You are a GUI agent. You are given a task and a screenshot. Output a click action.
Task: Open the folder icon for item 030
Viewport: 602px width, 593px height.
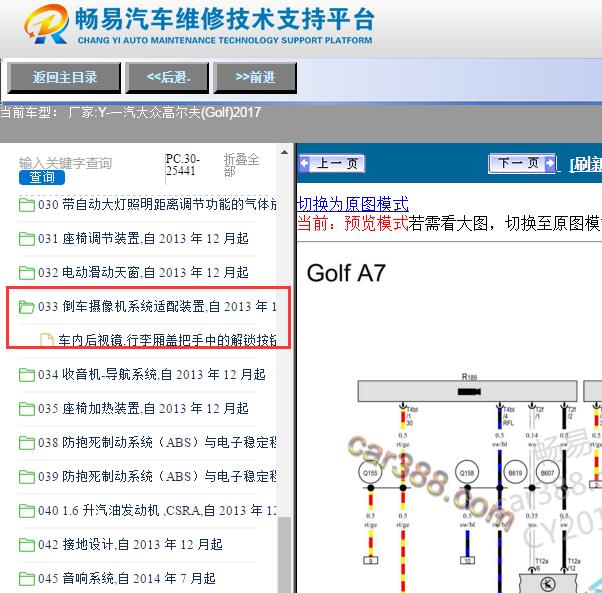[26, 205]
